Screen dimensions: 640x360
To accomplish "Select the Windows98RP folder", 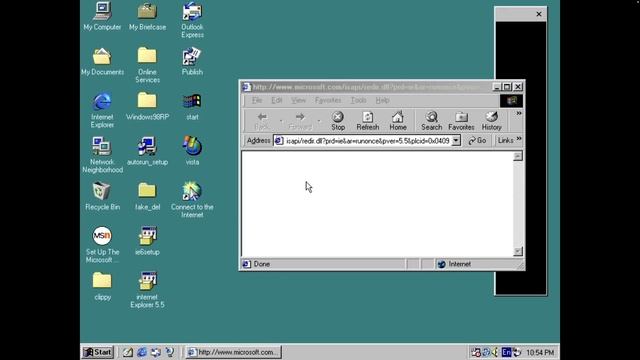I will [x=147, y=106].
